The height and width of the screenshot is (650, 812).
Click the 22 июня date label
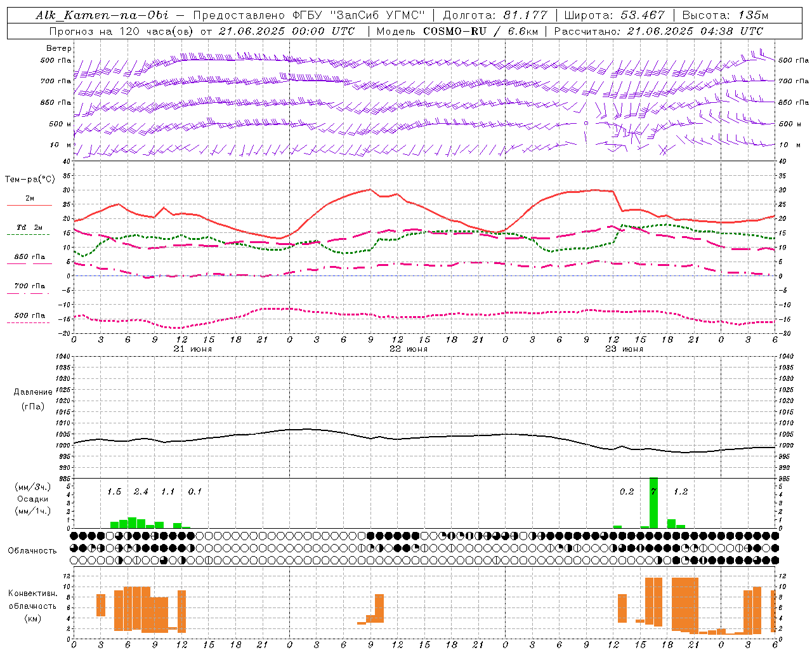click(409, 349)
